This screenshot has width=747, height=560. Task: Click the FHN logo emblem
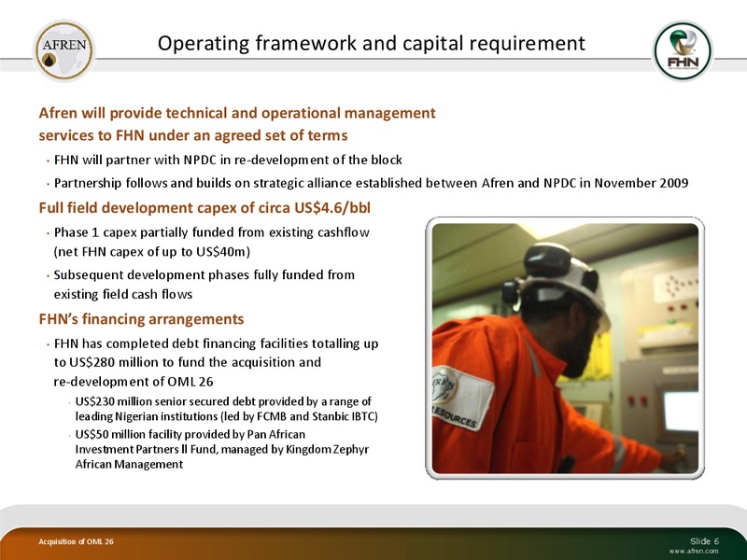click(683, 51)
